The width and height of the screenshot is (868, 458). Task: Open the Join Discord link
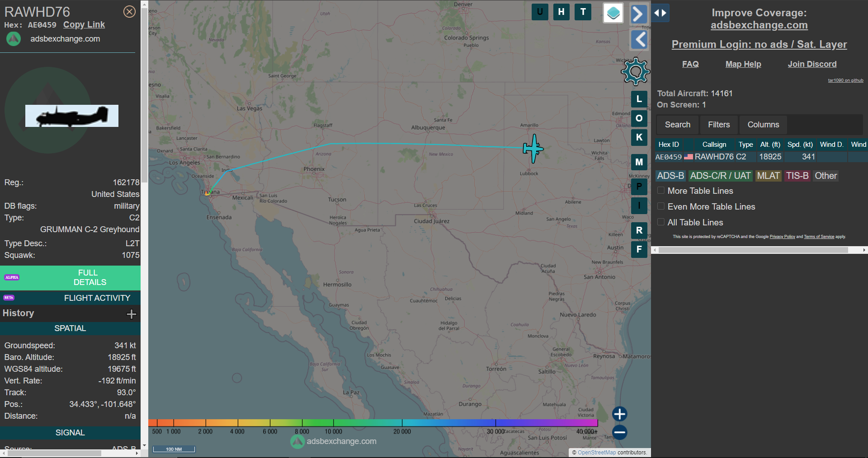coord(812,64)
